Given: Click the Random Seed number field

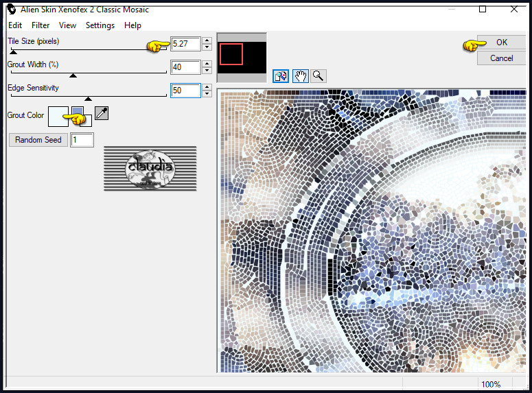Looking at the screenshot, I should tap(82, 140).
